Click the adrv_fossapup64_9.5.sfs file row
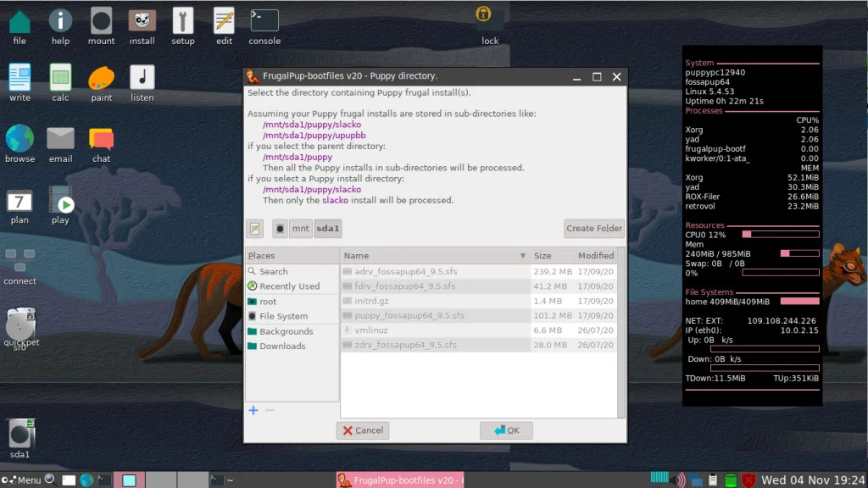Screen dimensions: 868x488 [x=478, y=272]
